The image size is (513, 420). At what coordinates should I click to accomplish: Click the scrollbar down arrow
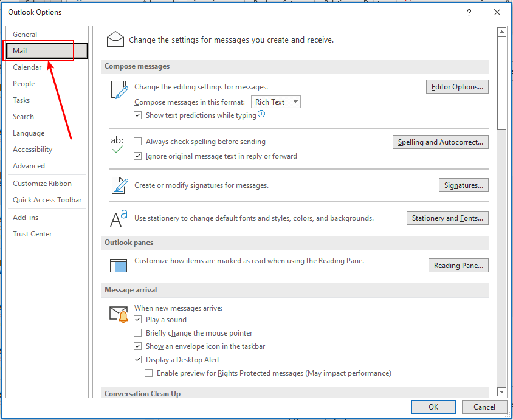click(x=501, y=391)
